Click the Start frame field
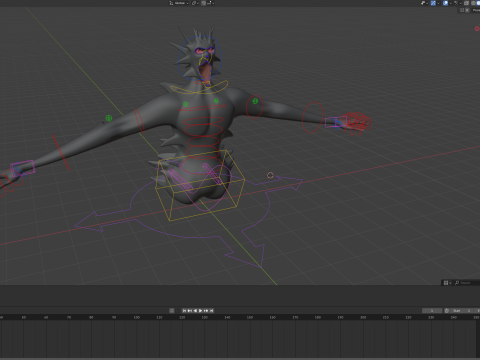This screenshot has width=480, height=360. [461, 311]
